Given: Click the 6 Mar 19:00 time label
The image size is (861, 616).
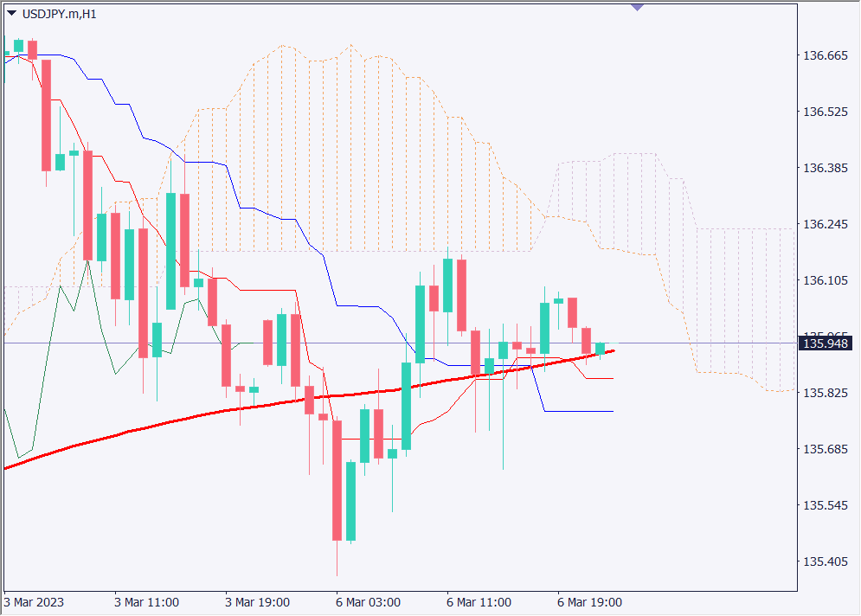Looking at the screenshot, I should 589,601.
